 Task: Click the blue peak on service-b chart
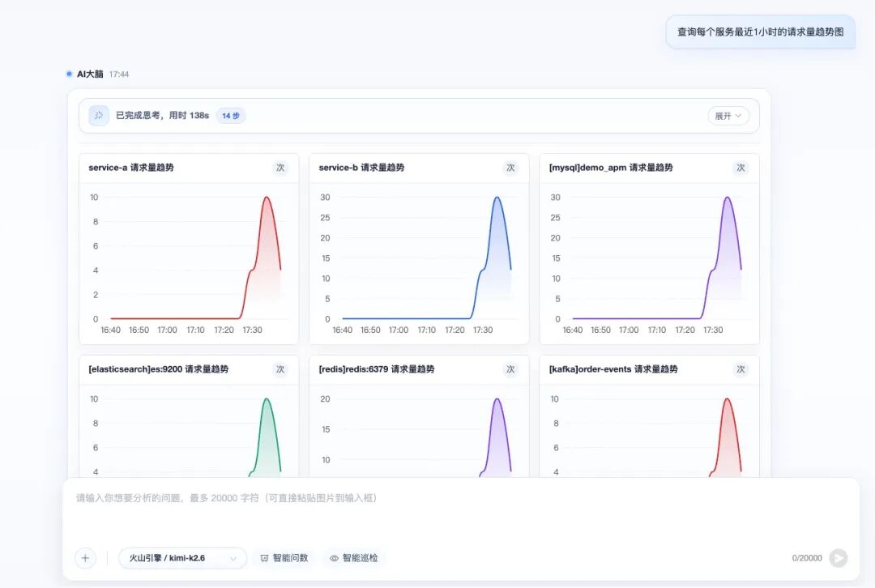(497, 198)
